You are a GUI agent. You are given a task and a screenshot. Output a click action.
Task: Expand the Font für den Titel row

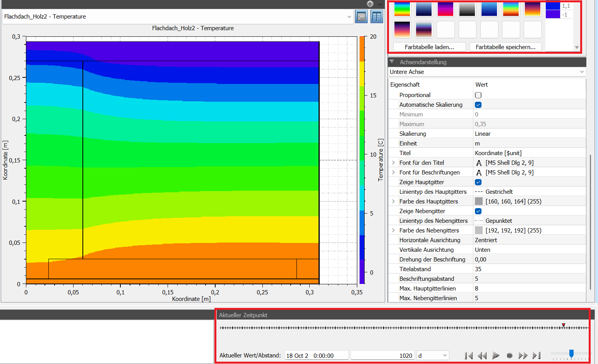pyautogui.click(x=394, y=163)
